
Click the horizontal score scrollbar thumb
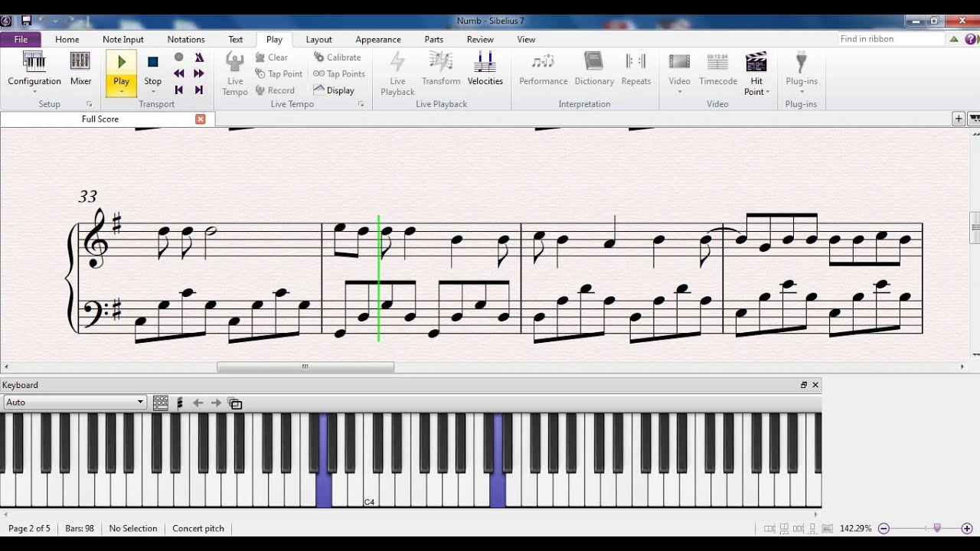click(305, 367)
